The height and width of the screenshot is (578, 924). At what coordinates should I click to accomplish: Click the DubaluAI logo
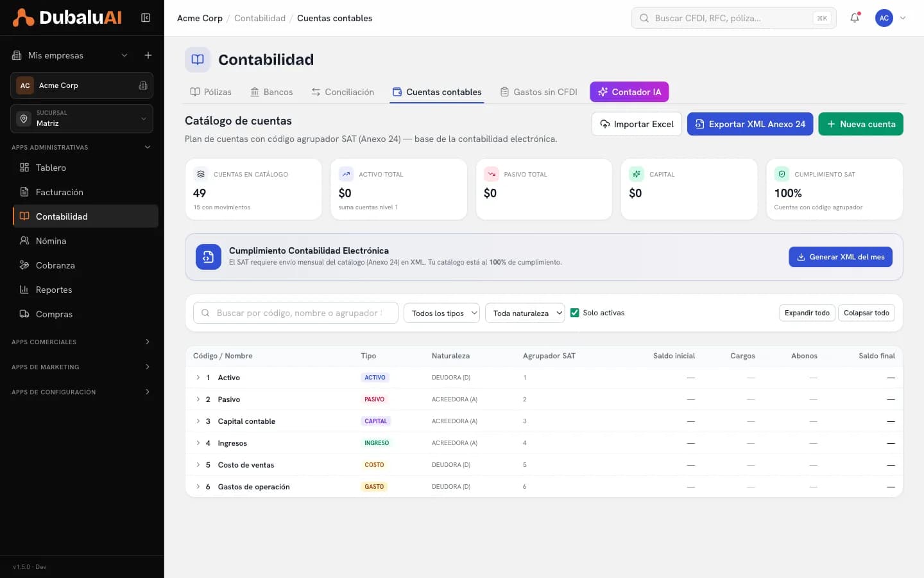click(67, 17)
